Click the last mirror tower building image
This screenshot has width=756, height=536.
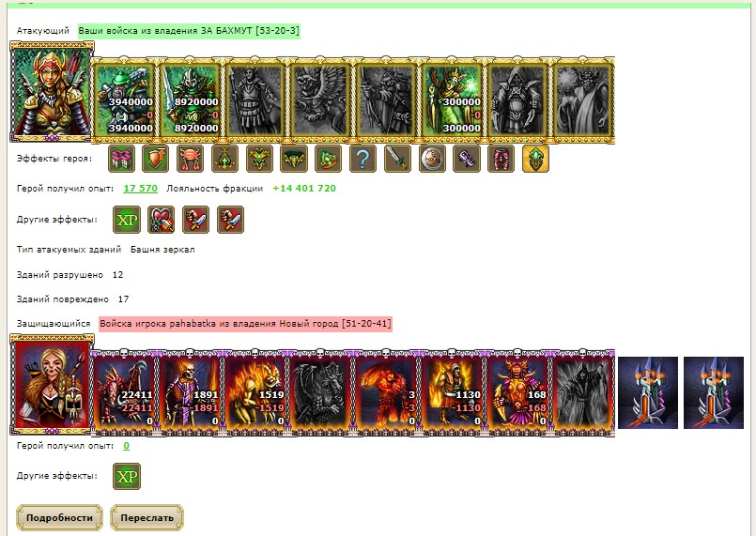click(714, 392)
